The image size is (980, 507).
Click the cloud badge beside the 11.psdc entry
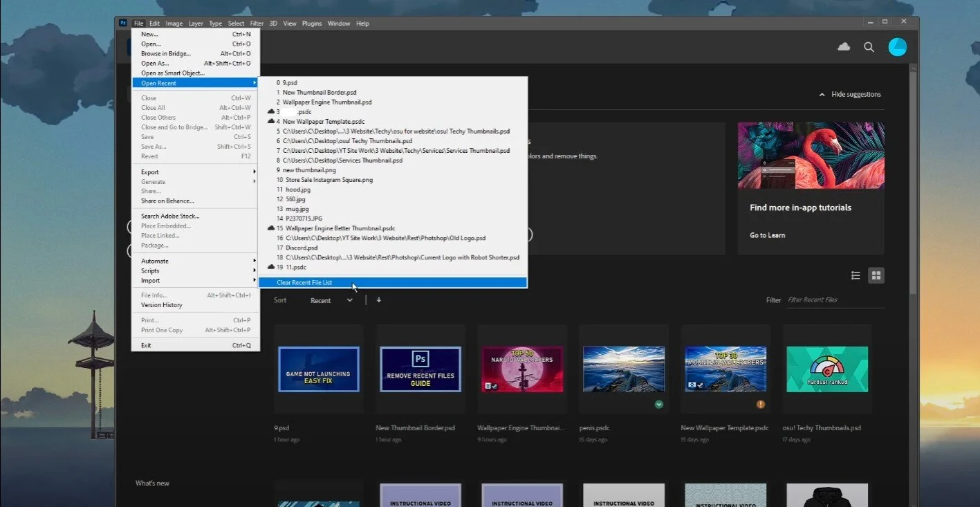point(271,267)
